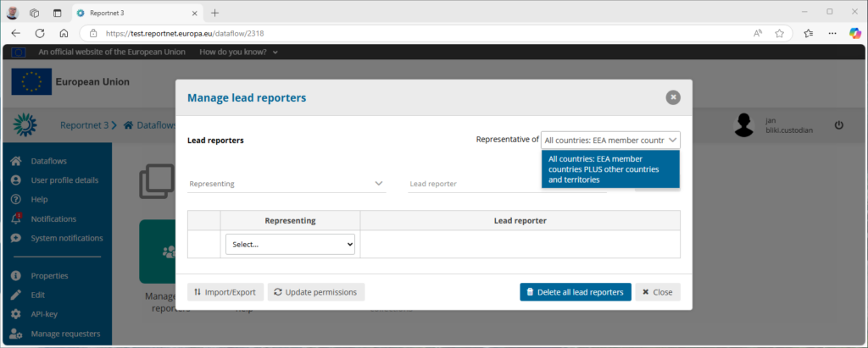Refresh the page in browser toolbar
This screenshot has height=348, width=868.
tap(40, 33)
